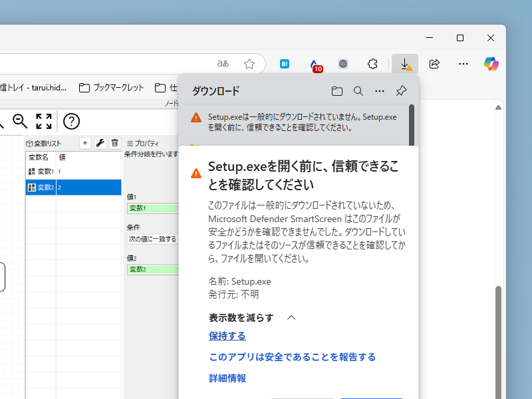Viewport: 532px width, 399px height.
Task: Open the downloads folder icon in the panel
Action: pyautogui.click(x=336, y=91)
